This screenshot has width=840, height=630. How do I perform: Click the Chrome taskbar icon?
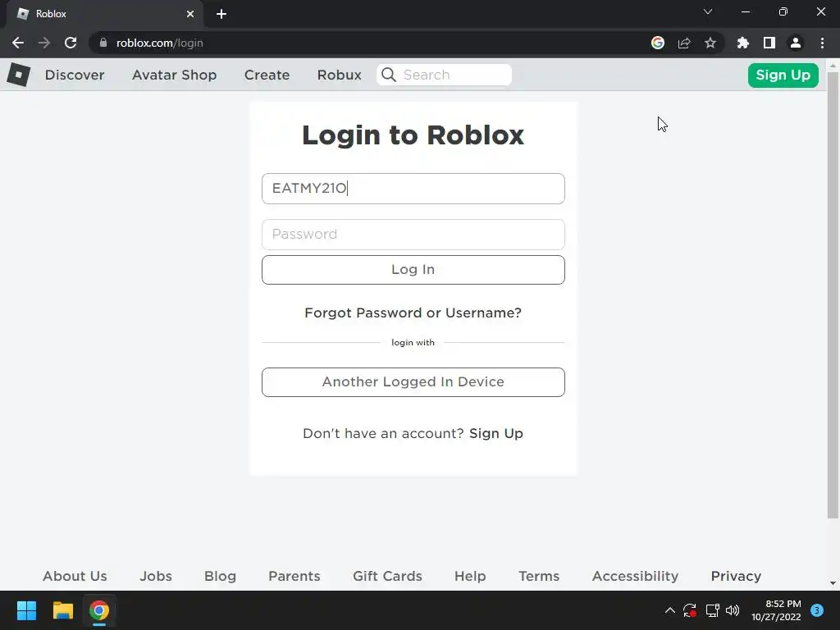click(x=99, y=610)
